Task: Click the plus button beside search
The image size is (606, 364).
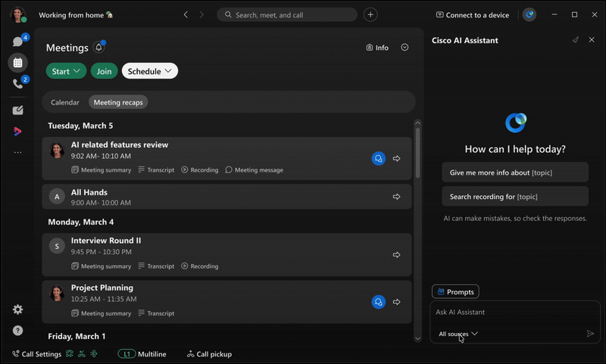Action: click(370, 14)
